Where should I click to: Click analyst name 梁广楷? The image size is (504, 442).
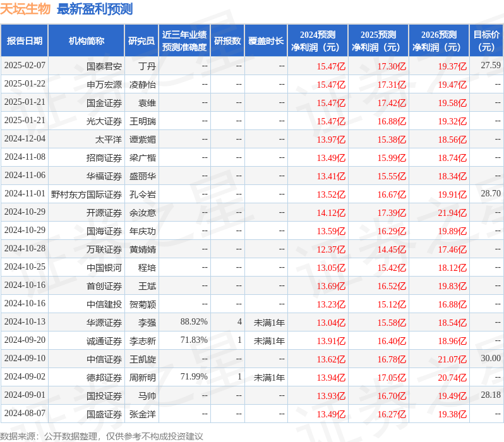142,158
